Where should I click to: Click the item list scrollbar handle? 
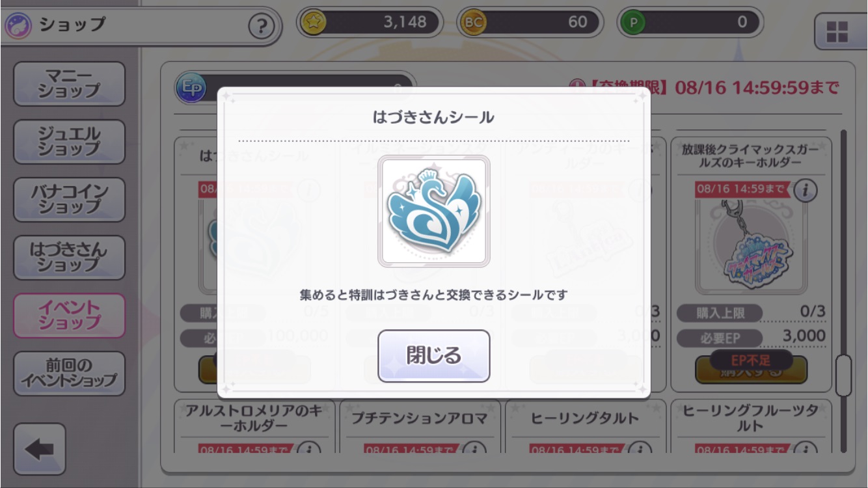pyautogui.click(x=843, y=375)
